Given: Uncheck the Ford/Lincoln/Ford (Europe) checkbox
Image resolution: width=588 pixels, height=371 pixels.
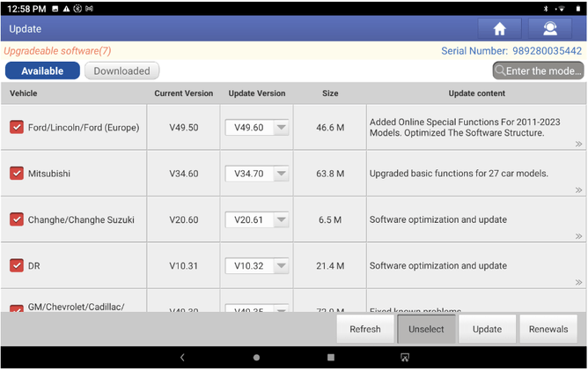Looking at the screenshot, I should (17, 127).
